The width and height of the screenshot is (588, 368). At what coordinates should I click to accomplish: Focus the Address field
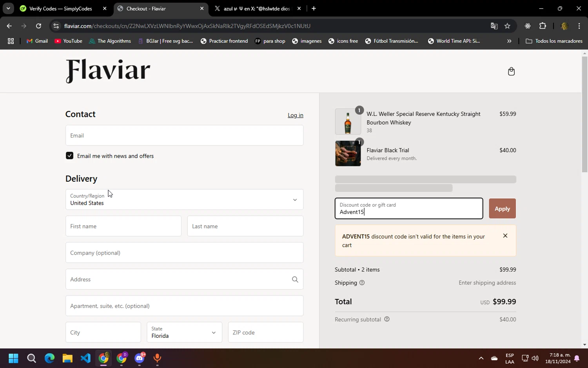pos(184,279)
